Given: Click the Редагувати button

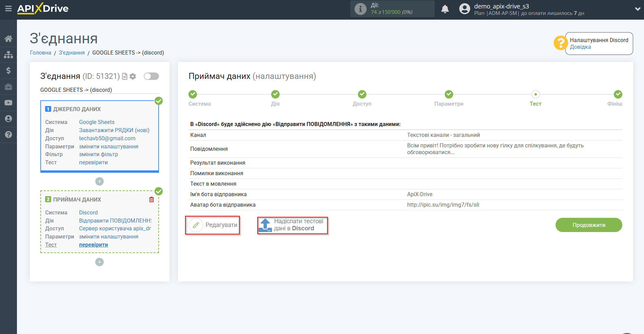Looking at the screenshot, I should point(213,225).
